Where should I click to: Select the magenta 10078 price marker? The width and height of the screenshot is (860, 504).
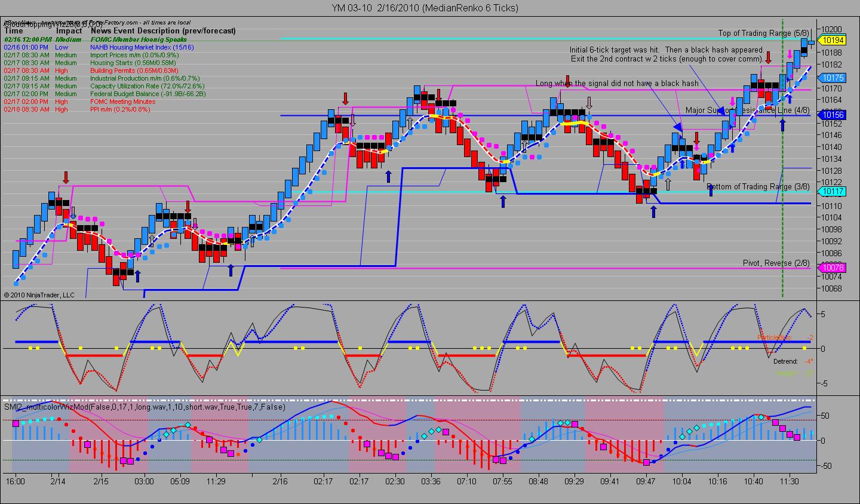pos(832,268)
